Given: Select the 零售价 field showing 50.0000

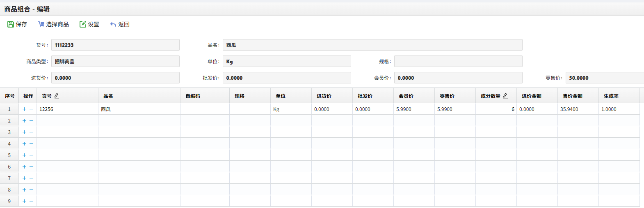Looking at the screenshot, I should pyautogui.click(x=605, y=78).
